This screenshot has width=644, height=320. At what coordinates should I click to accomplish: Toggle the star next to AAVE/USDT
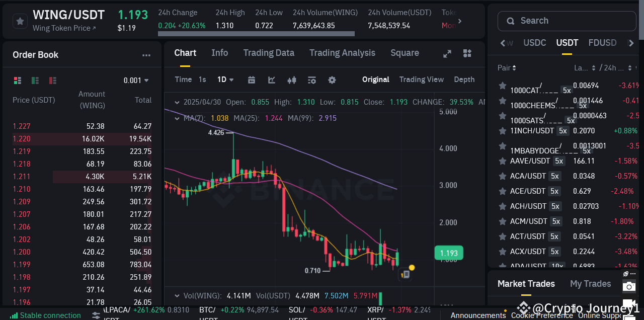[x=502, y=161]
